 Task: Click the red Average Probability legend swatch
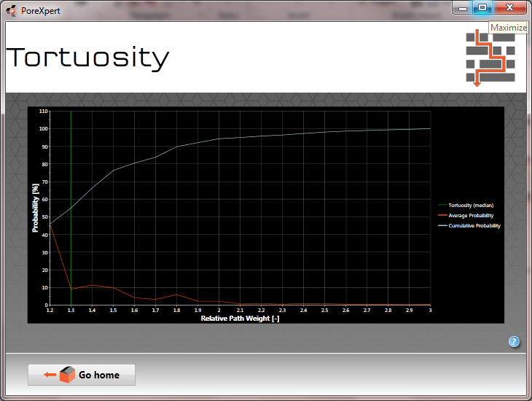tap(442, 216)
